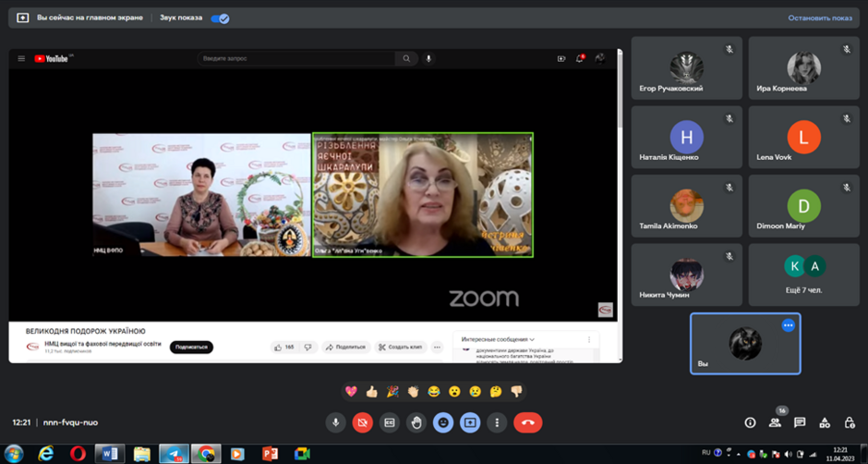Open НМЦ вищої та фахової передвищої освіти channel
Image resolution: width=868 pixels, height=464 pixels.
[x=103, y=344]
